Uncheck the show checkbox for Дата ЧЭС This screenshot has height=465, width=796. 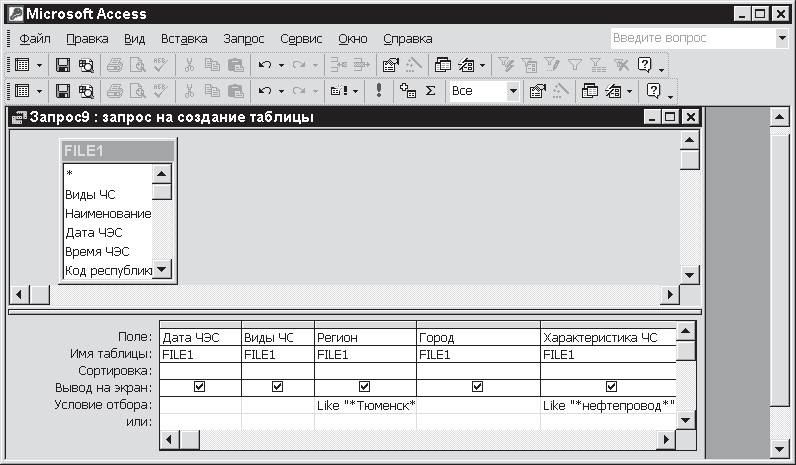(200, 387)
